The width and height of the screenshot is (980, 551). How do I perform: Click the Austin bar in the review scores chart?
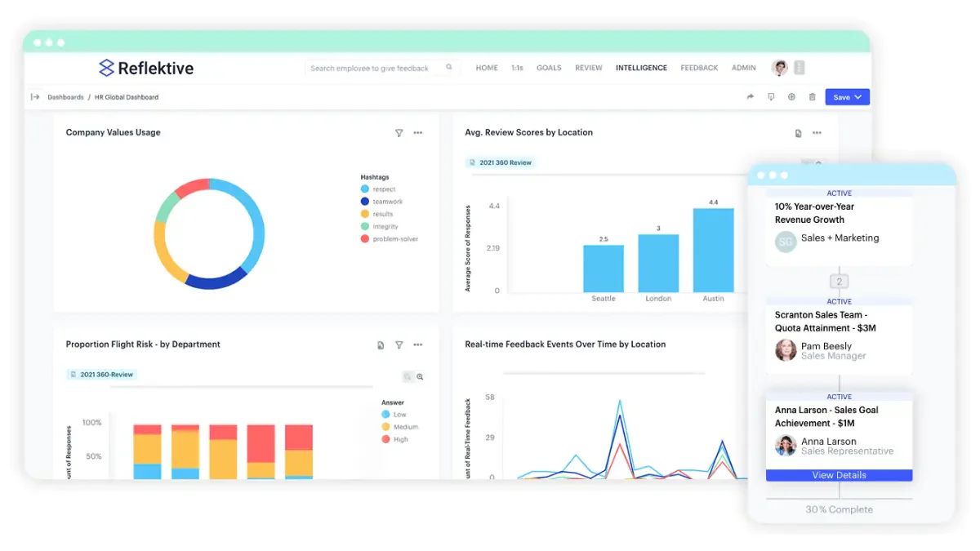713,250
